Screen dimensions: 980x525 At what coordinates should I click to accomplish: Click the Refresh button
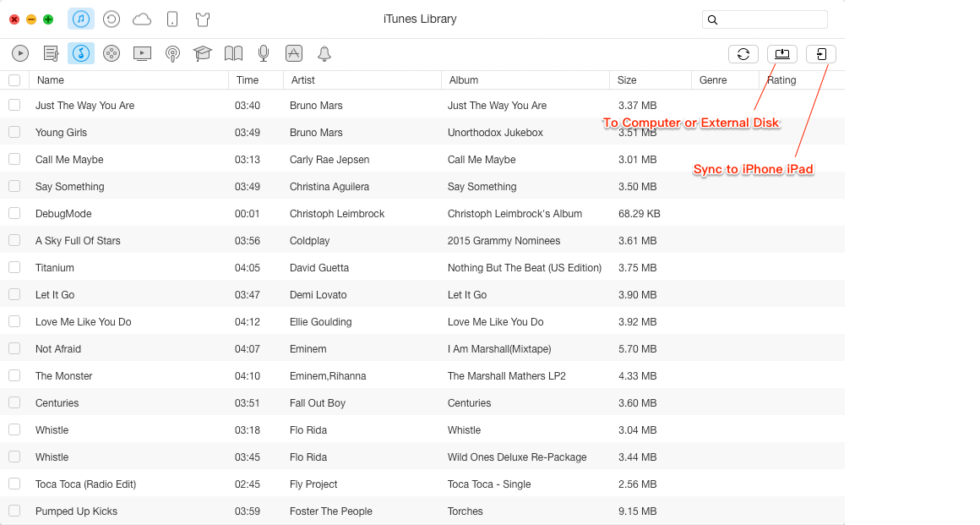(743, 54)
